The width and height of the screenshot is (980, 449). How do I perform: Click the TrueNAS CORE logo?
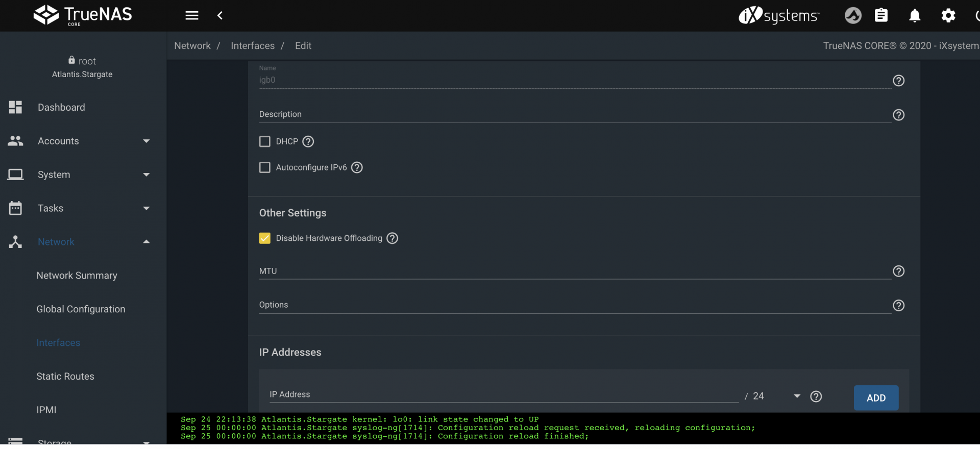click(83, 15)
